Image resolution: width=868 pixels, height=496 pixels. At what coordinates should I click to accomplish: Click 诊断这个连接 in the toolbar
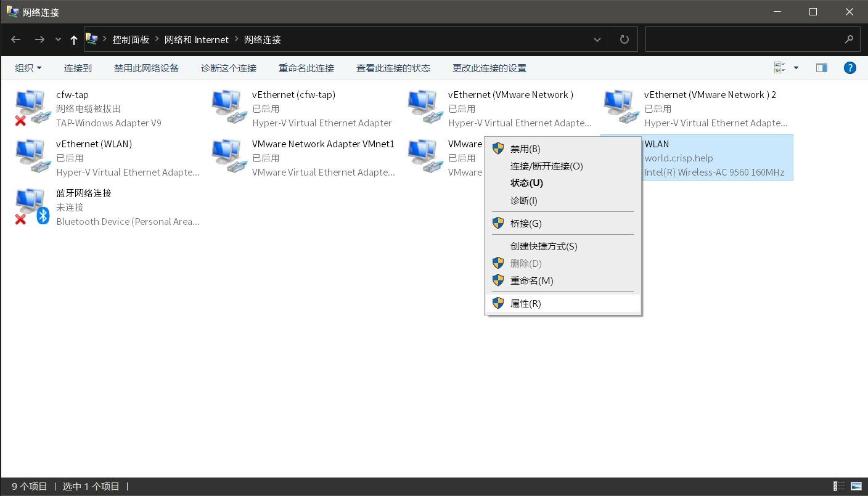tap(228, 68)
